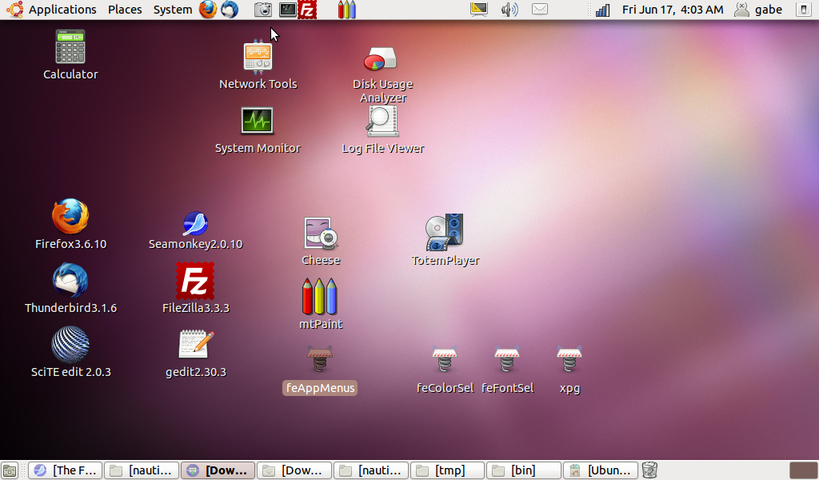This screenshot has width=819, height=480.
Task: Open the Places menu
Action: 125,9
